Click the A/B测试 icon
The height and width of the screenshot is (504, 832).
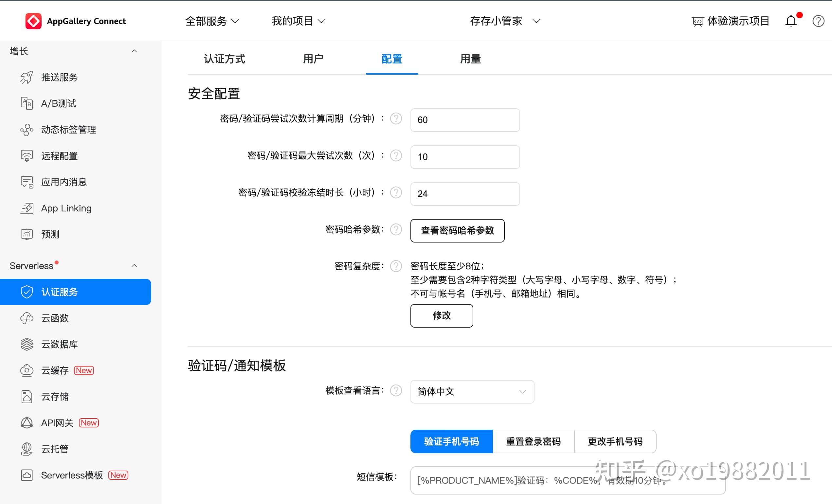point(27,103)
